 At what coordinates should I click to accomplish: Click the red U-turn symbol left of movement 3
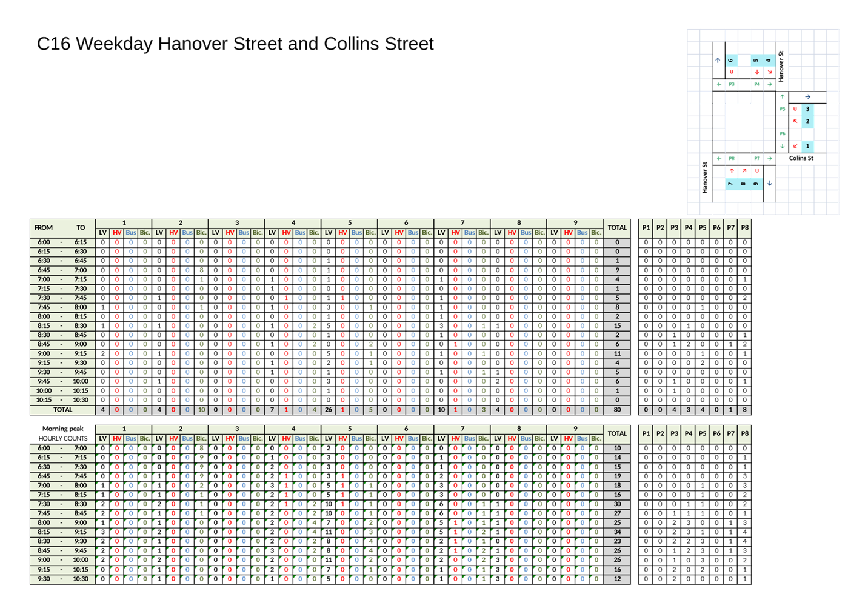tap(795, 109)
